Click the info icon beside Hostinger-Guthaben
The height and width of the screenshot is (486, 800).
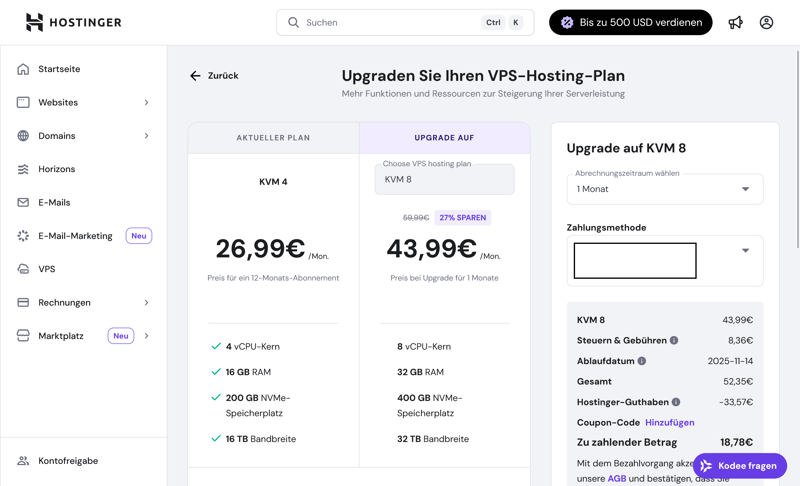676,402
